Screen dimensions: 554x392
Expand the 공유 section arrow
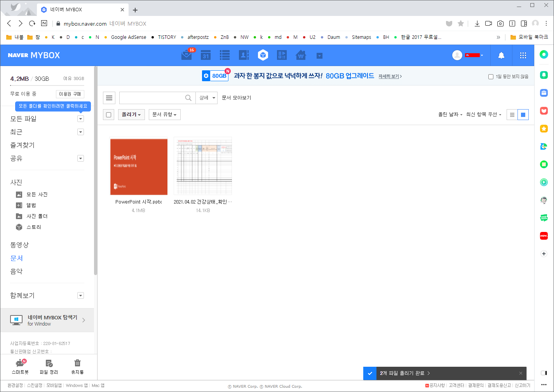[x=80, y=159]
